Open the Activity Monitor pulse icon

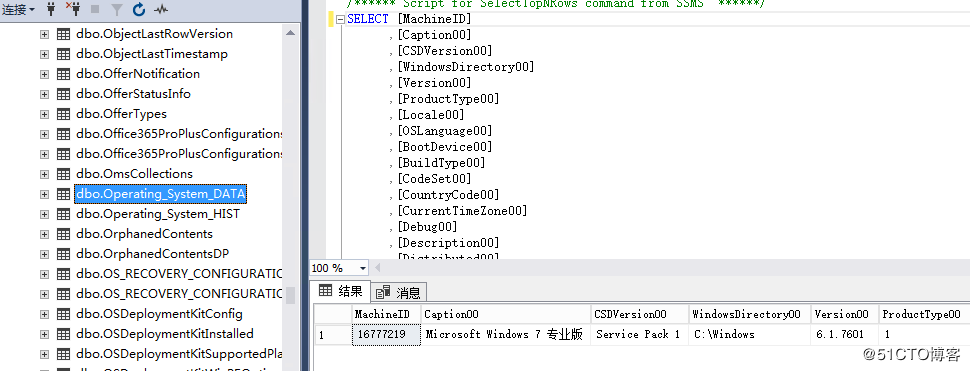click(x=161, y=9)
